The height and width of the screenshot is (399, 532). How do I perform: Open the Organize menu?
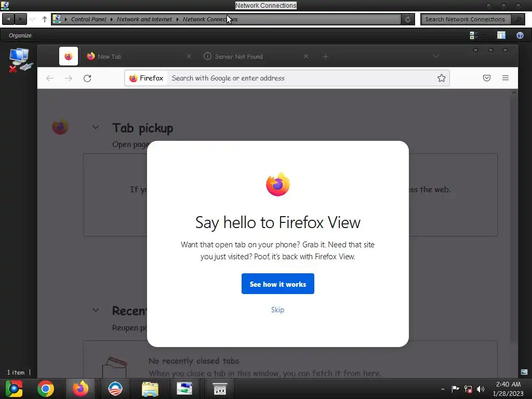click(x=22, y=35)
